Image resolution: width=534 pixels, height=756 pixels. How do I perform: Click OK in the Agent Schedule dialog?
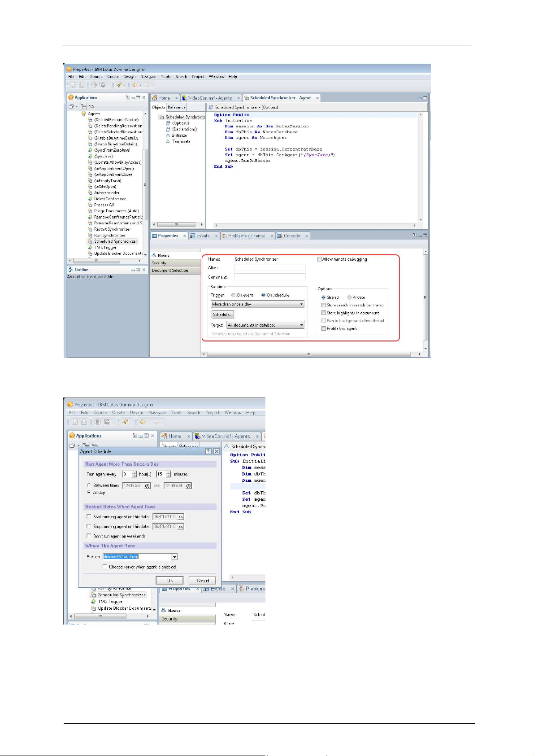click(x=169, y=581)
